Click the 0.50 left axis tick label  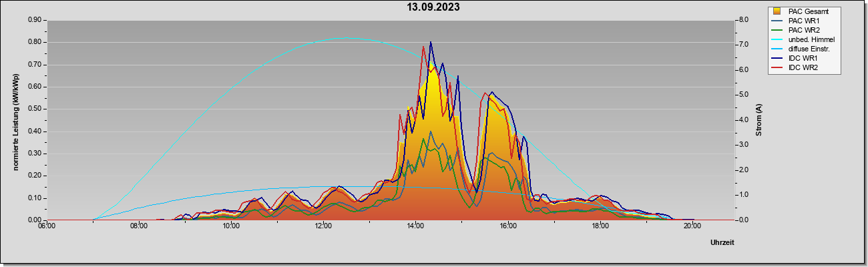coord(35,109)
